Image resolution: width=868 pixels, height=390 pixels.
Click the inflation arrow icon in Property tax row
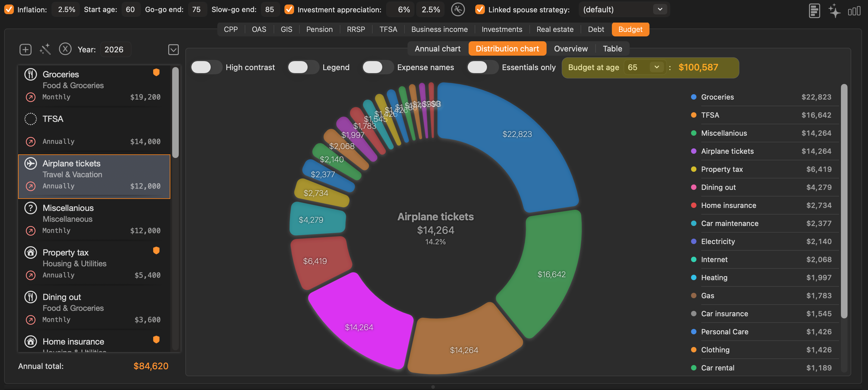tap(31, 275)
